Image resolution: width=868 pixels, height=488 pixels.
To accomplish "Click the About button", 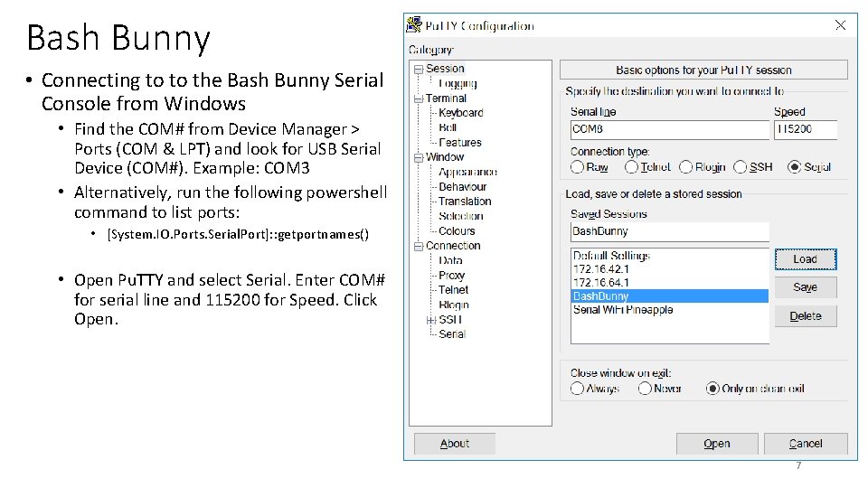I will tap(455, 443).
